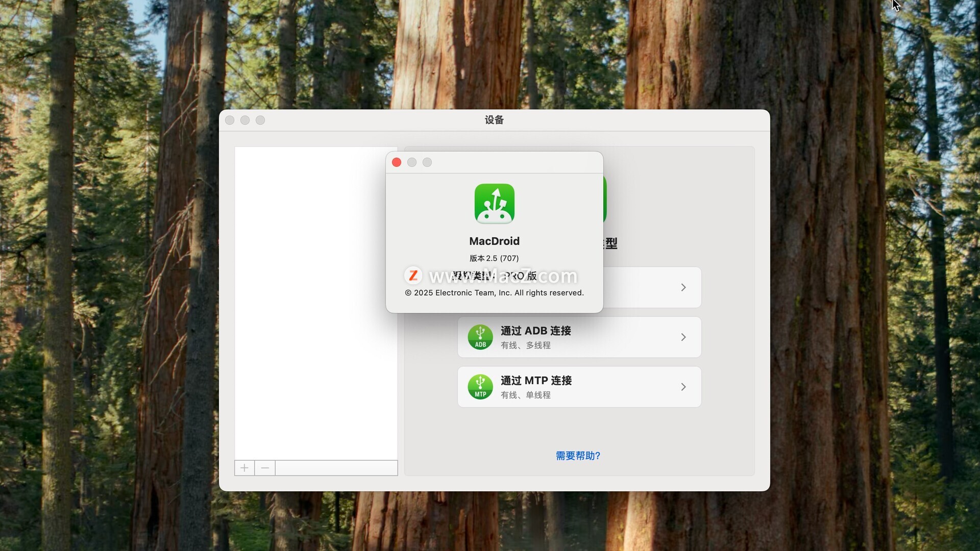Expand the chevron on the ADB connection row
Screen dimensions: 980x551
click(x=683, y=337)
